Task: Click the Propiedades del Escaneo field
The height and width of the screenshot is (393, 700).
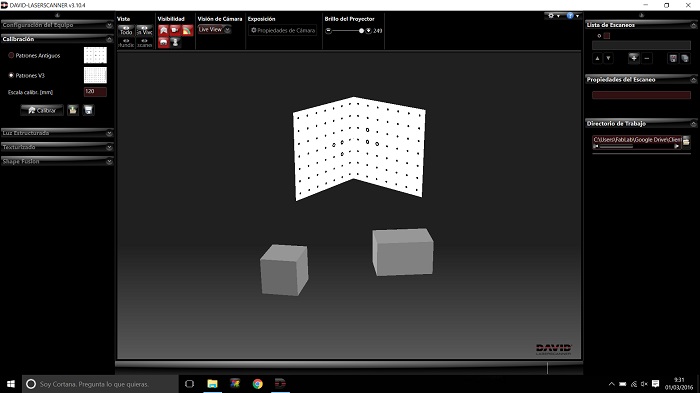Action: tap(641, 95)
